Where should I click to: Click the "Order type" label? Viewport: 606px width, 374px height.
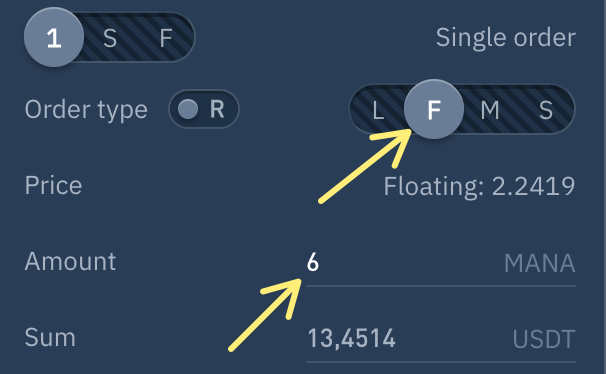[x=86, y=110]
